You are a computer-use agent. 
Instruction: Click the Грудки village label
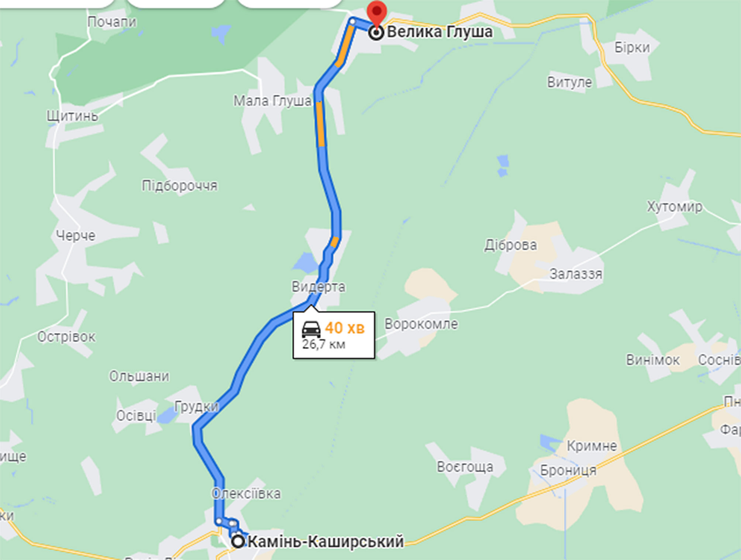(196, 406)
